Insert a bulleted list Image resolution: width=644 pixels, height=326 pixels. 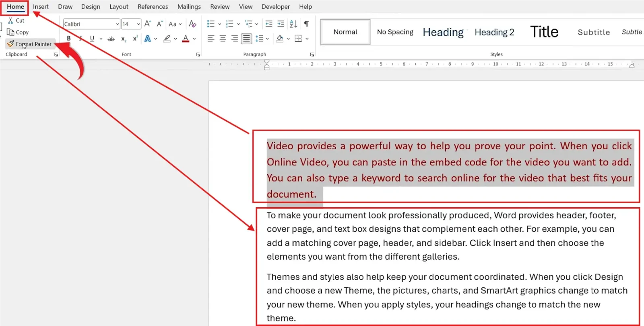click(211, 24)
